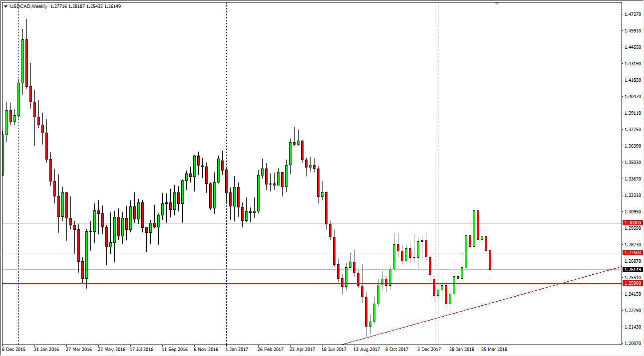Expand the USDCAD,Weekly quote dropdown arrow
644x356 pixels.
click(x=5, y=7)
